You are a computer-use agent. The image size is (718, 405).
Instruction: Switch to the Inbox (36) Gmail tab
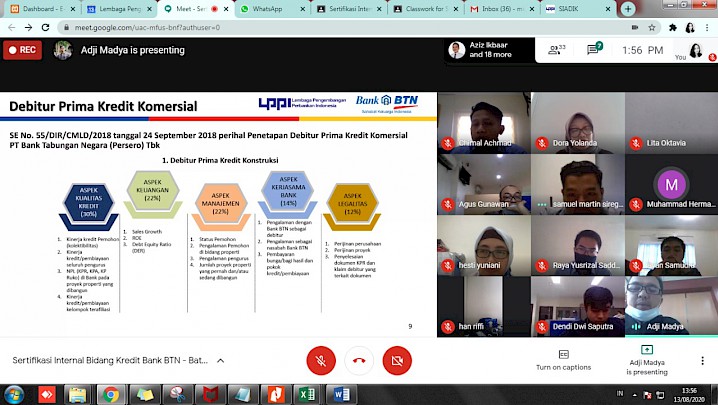click(x=503, y=9)
